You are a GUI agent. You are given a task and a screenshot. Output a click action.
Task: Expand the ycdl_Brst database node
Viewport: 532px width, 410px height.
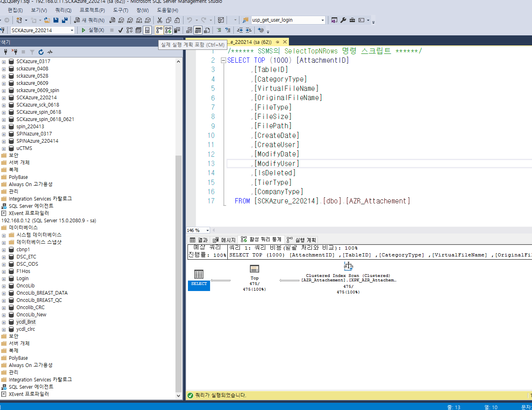coord(4,322)
